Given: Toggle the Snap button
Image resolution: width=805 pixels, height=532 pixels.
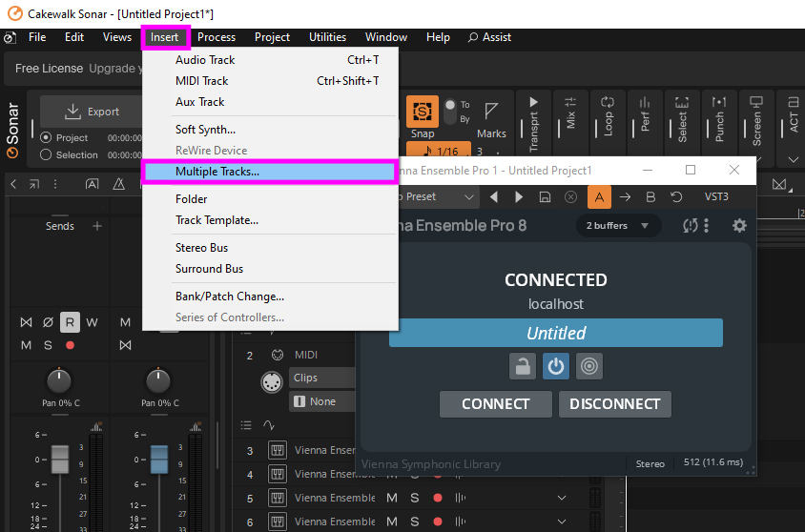Looking at the screenshot, I should pos(422,112).
